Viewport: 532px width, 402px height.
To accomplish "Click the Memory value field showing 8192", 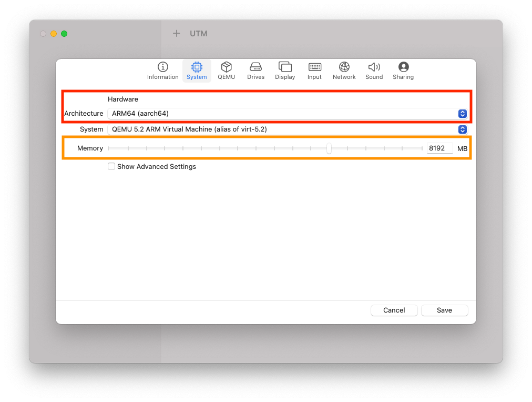I will [439, 148].
